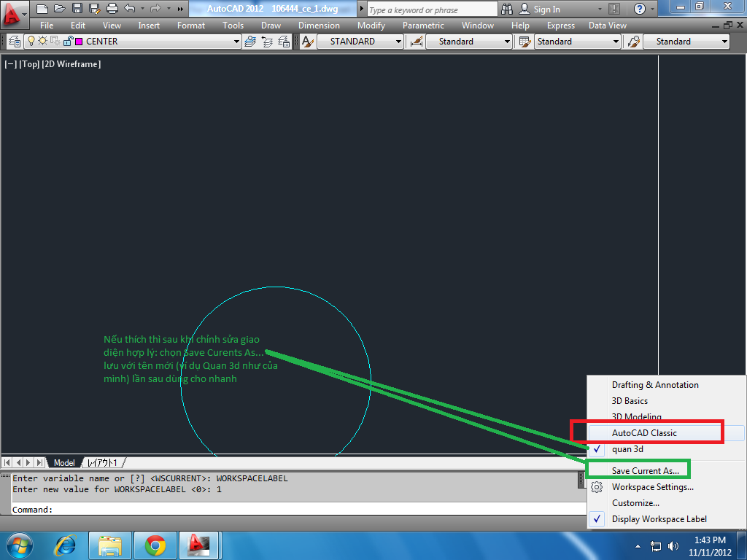Open the Help dropdown arrow
The image size is (747, 560).
tap(652, 9)
